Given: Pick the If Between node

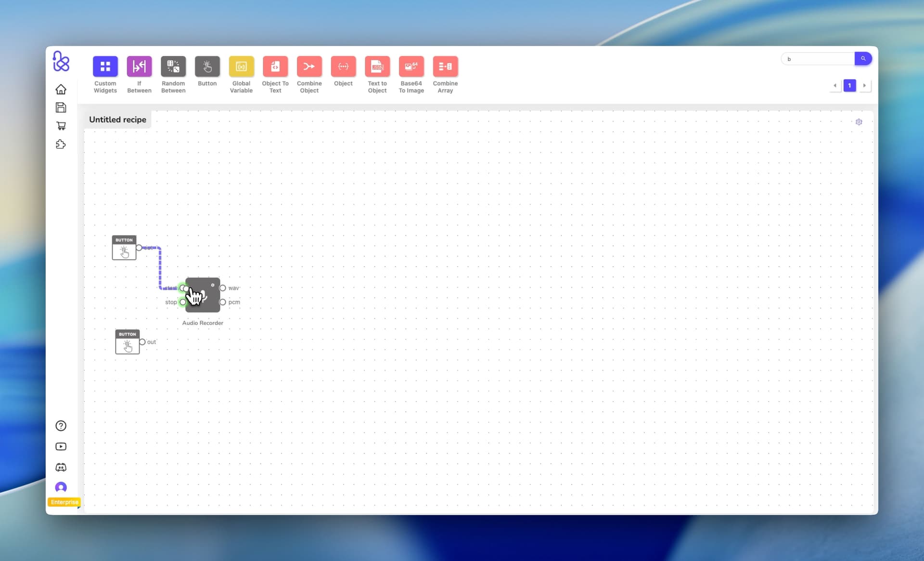Looking at the screenshot, I should click(139, 66).
